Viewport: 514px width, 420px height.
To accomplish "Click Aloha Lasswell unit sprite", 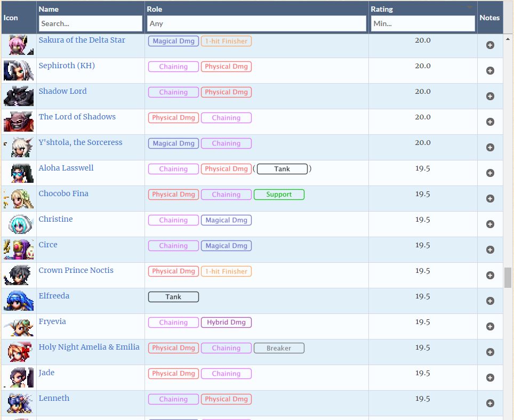I will 19,172.
